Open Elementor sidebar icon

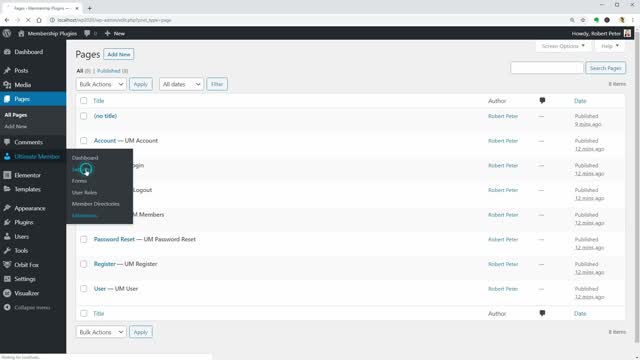click(7, 175)
